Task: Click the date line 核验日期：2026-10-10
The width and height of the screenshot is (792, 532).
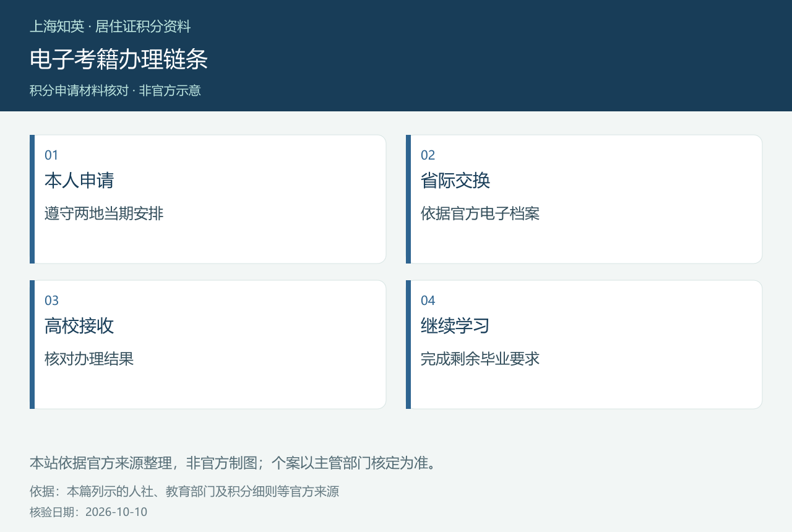Action: tap(88, 512)
